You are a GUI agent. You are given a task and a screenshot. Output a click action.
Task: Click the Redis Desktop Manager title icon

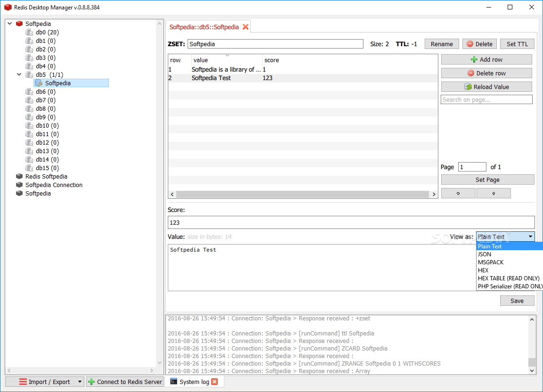click(x=8, y=7)
